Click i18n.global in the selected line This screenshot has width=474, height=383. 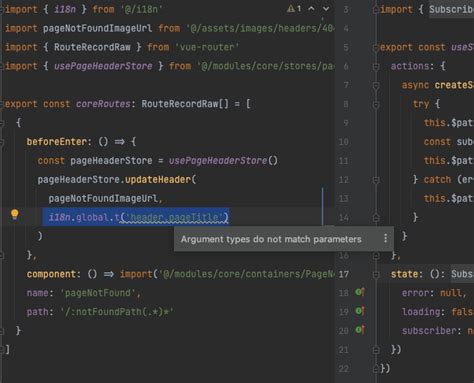point(79,217)
